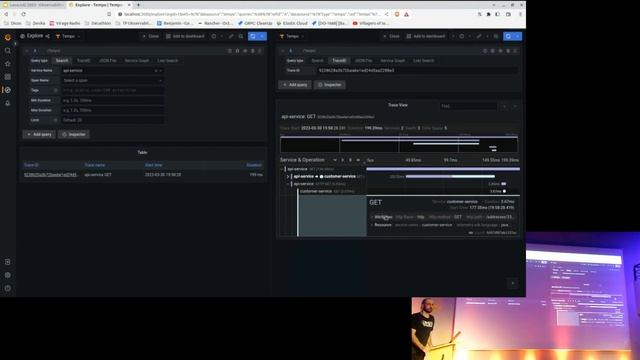Click the Trace ID input in right pane
The image size is (640, 360).
point(417,71)
